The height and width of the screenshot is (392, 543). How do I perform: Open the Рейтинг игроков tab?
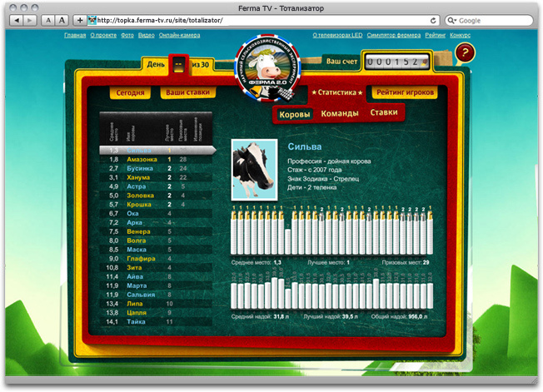tap(406, 92)
